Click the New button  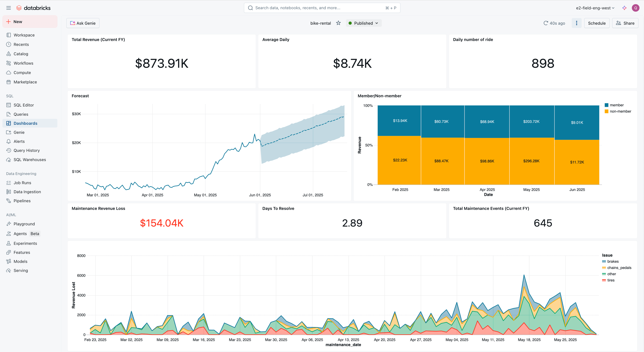(x=30, y=22)
